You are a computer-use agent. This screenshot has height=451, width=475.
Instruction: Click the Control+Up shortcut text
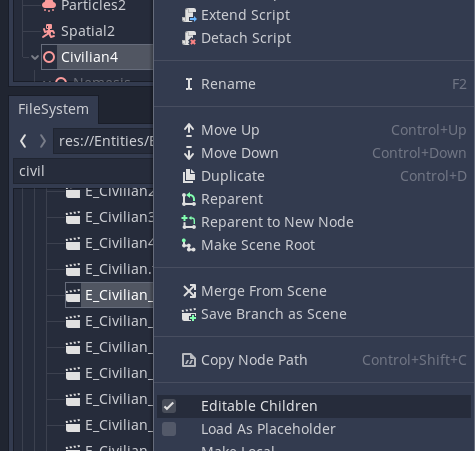pyautogui.click(x=429, y=130)
